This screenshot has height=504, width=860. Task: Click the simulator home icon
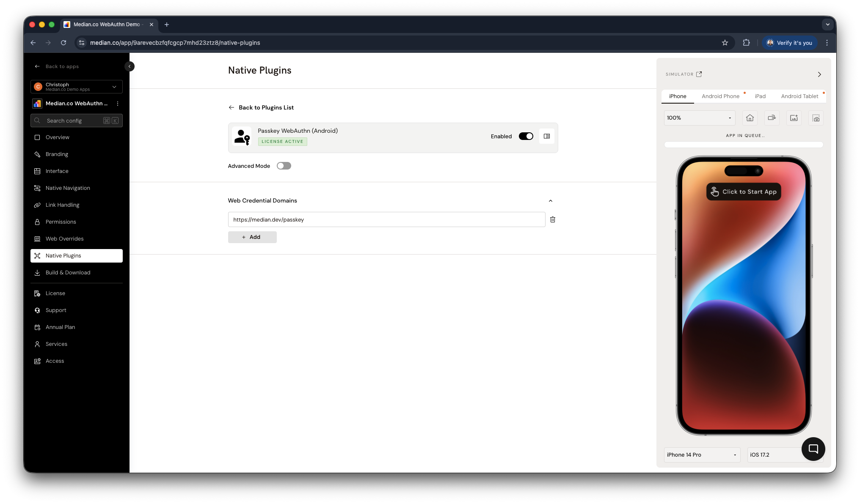coord(750,118)
